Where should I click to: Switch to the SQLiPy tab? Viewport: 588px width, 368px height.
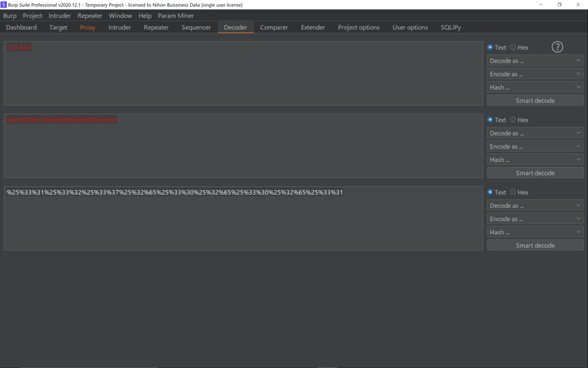click(451, 27)
